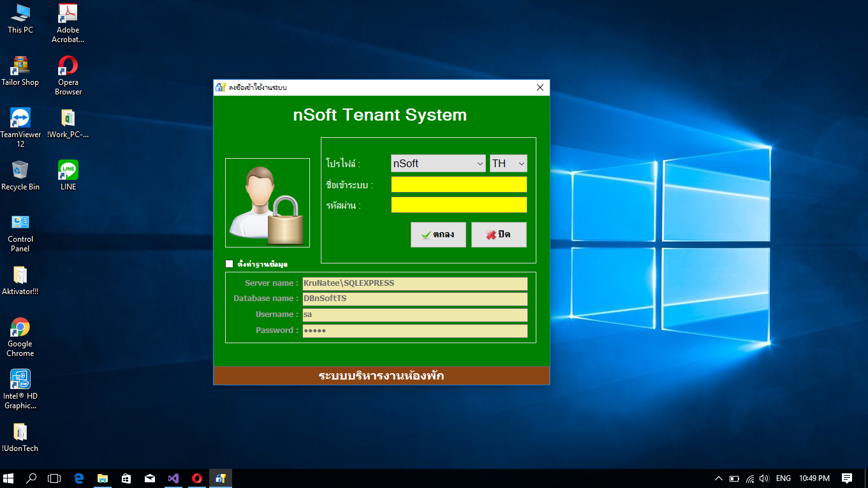Click the yellow username input field
The height and width of the screenshot is (488, 868).
[x=459, y=184]
